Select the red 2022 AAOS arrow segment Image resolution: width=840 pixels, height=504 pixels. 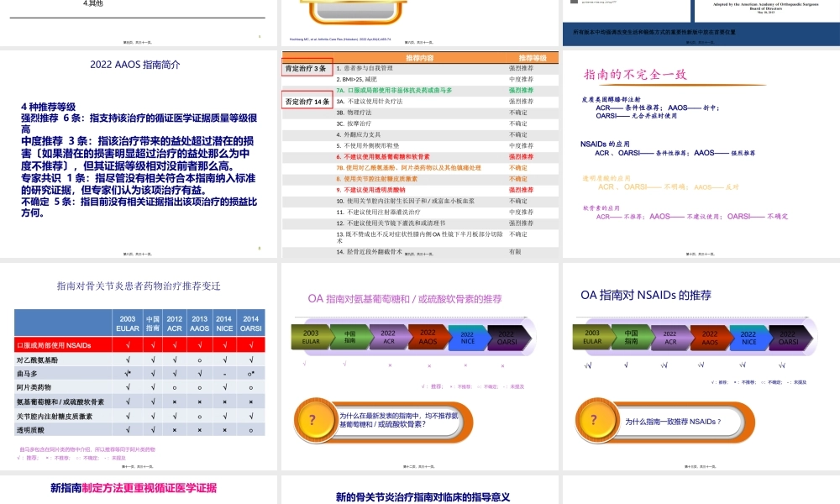[426, 335]
